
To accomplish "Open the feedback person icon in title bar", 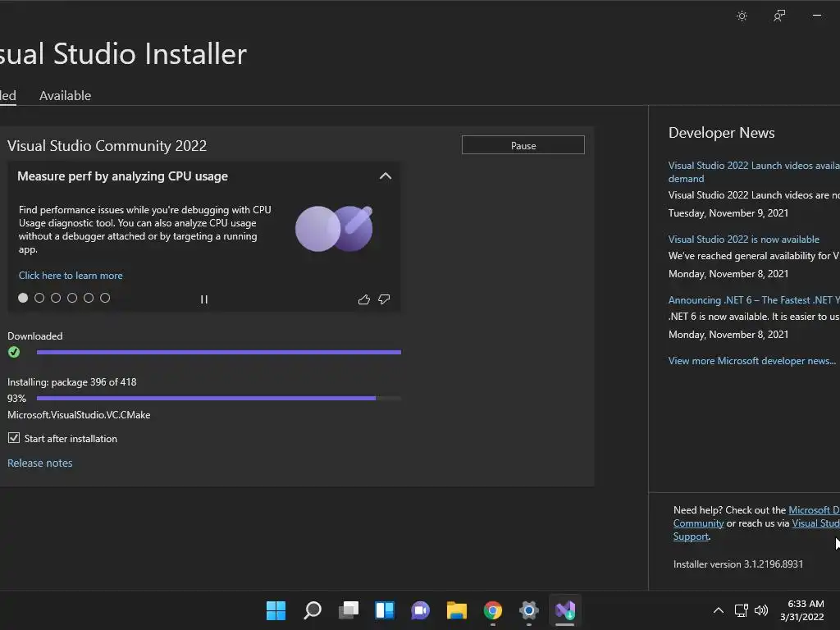I will tap(779, 16).
